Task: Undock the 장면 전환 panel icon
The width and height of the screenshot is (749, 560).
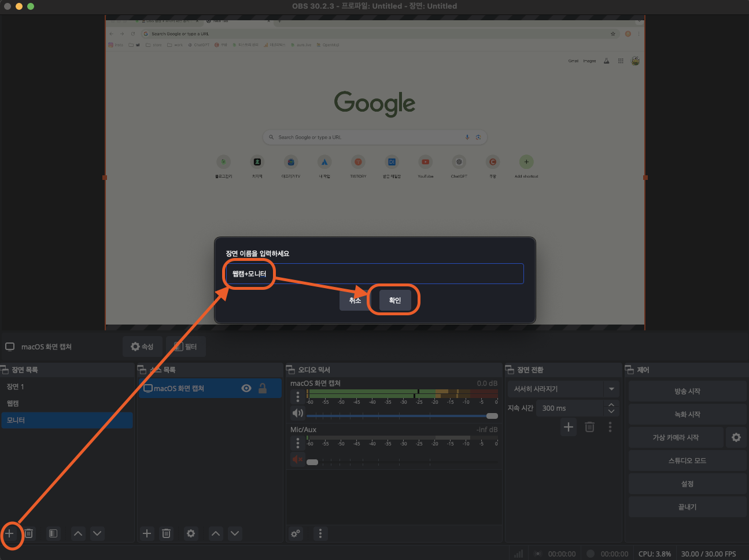Action: 510,370
